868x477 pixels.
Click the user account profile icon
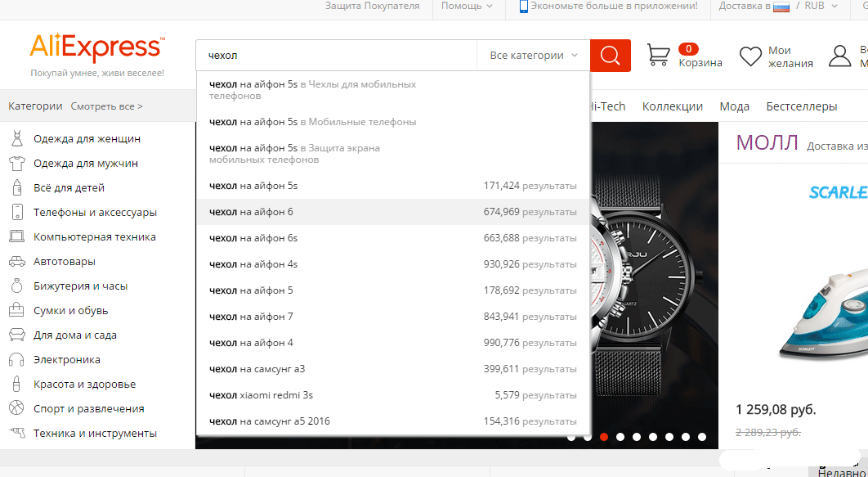(x=839, y=56)
